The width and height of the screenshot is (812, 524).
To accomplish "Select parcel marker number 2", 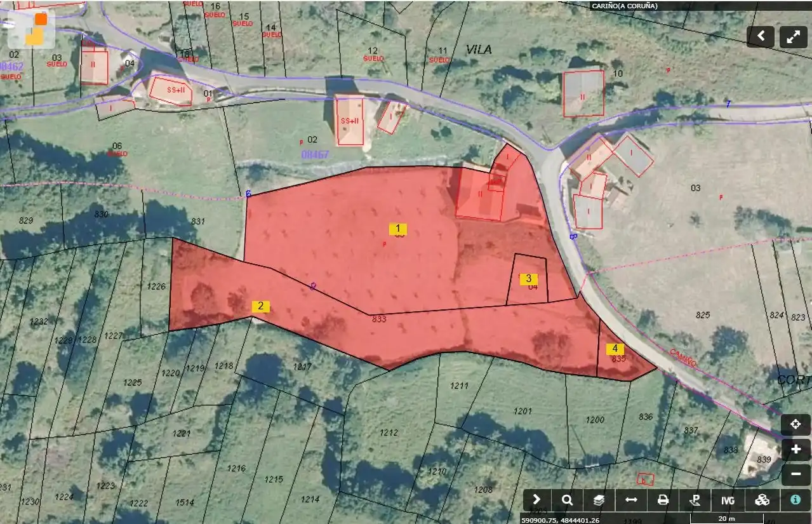I will tap(261, 306).
